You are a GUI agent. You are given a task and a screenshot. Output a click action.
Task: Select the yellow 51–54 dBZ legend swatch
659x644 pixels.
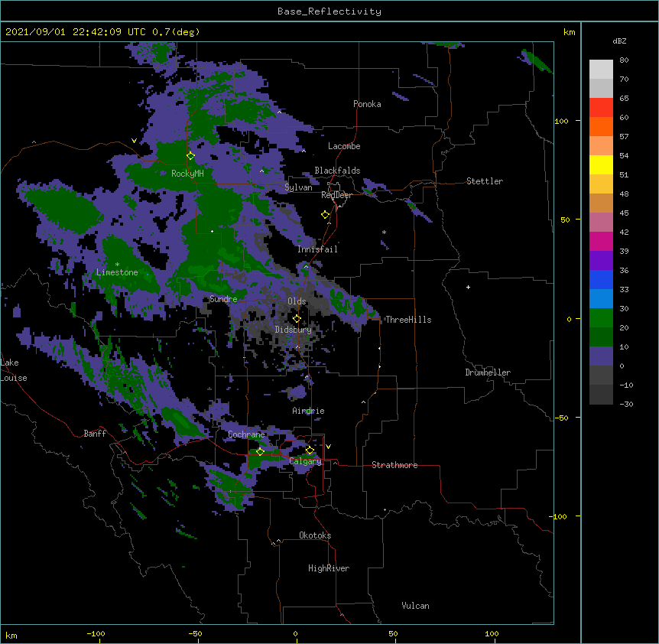[601, 164]
